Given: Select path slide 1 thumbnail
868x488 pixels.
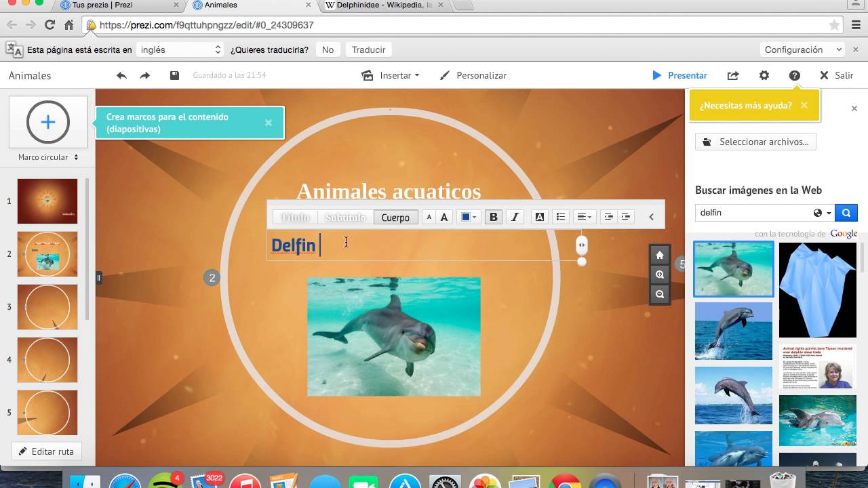Looking at the screenshot, I should pos(47,201).
